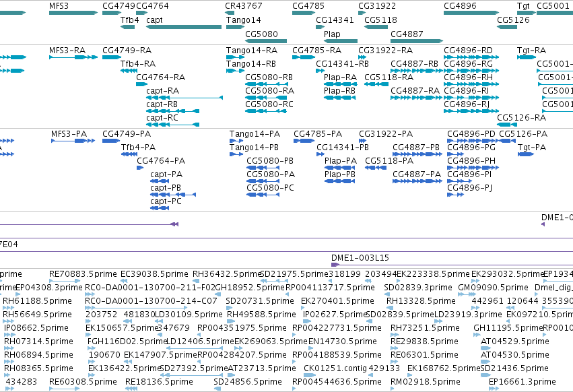Screen dimensions: 573x392
Task: Select the Tfb4 gene label
Action: coord(130,20)
